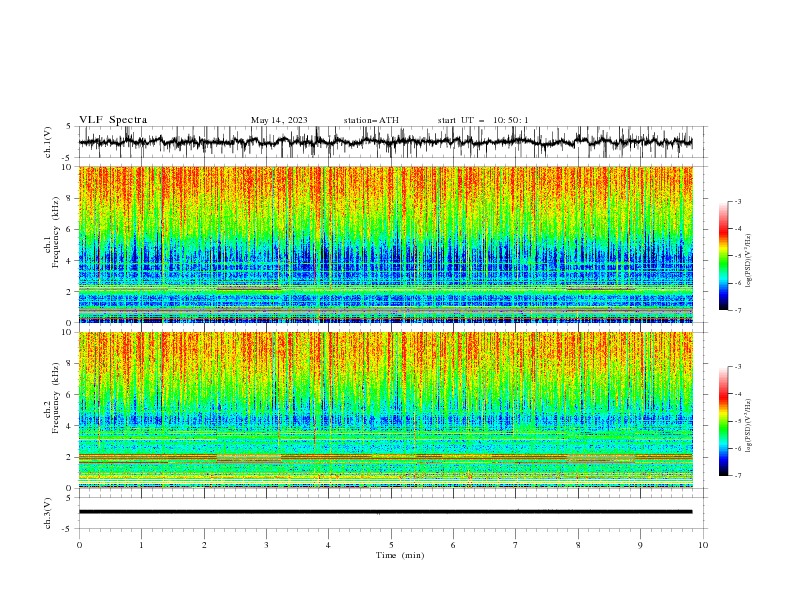The image size is (792, 612).
Task: Click time axis tick label "0"
Action: click(79, 545)
